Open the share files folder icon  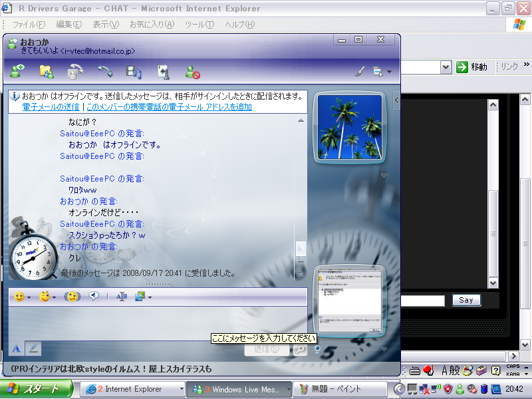click(x=46, y=70)
